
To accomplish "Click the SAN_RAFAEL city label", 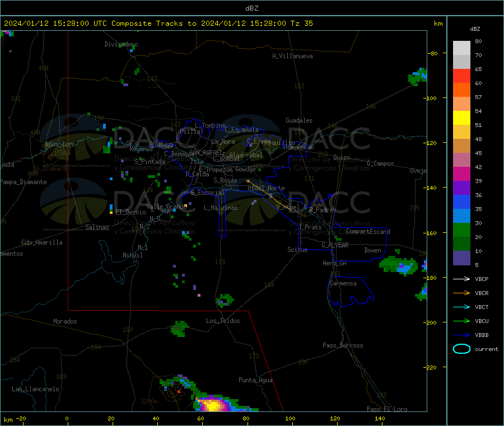I will [206, 152].
